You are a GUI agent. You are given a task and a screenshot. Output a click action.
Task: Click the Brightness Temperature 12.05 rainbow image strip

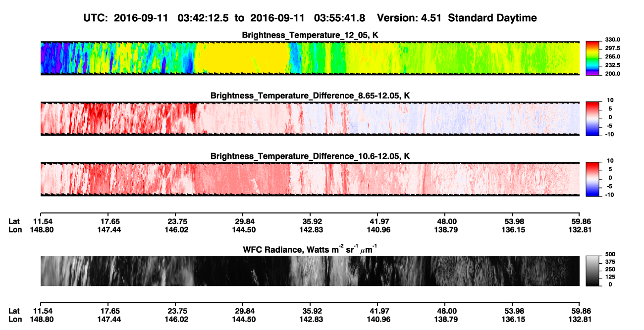[x=310, y=58]
